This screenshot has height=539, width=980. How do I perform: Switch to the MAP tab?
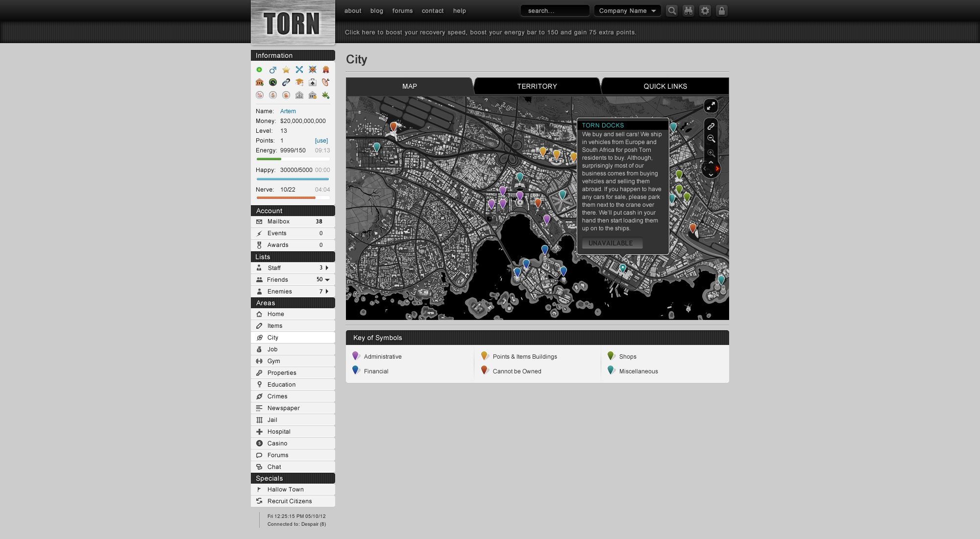coord(410,86)
